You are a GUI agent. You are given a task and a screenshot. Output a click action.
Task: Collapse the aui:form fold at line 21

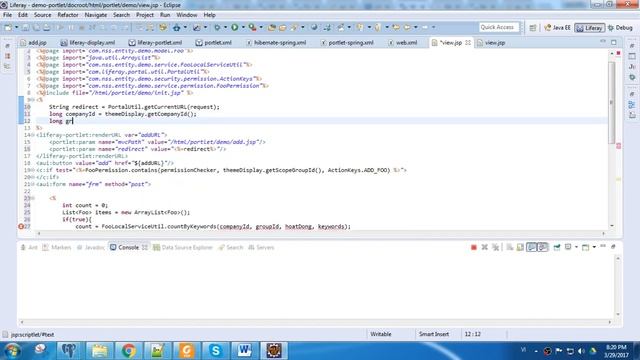pyautogui.click(x=33, y=184)
